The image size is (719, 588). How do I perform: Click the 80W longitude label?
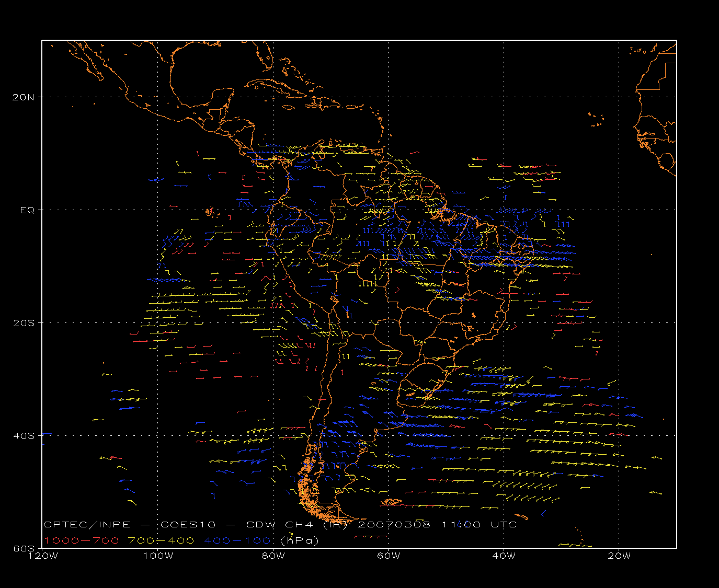[273, 556]
